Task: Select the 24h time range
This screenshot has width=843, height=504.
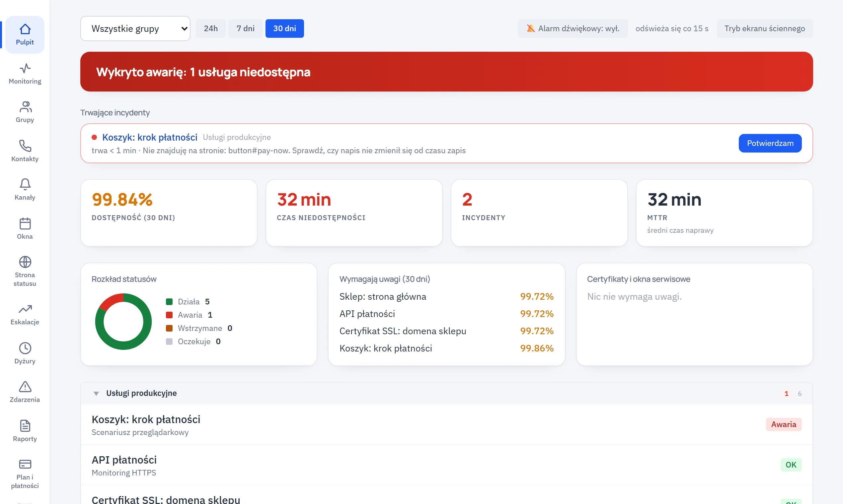Action: [x=211, y=29]
